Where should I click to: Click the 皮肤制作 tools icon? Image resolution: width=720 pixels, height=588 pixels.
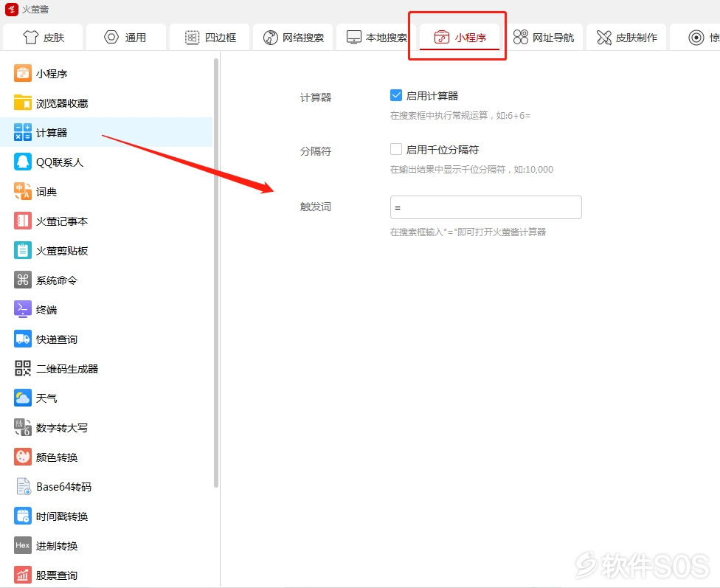point(604,37)
